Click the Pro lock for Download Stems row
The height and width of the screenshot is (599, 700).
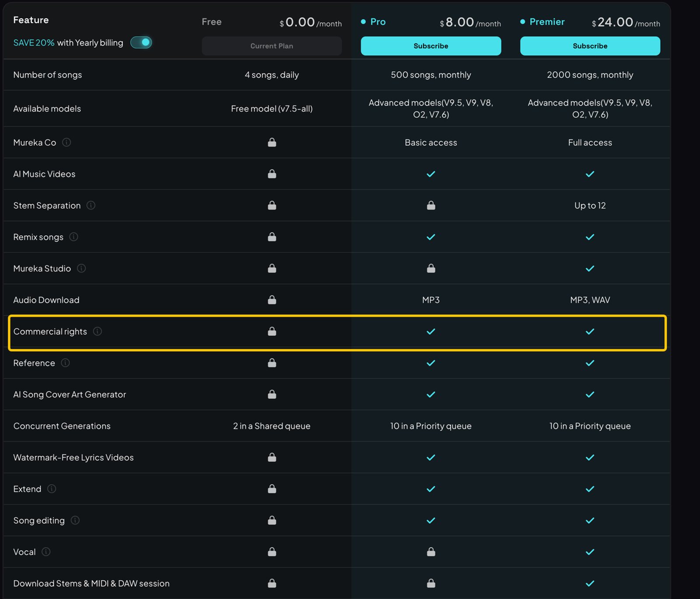(x=431, y=583)
